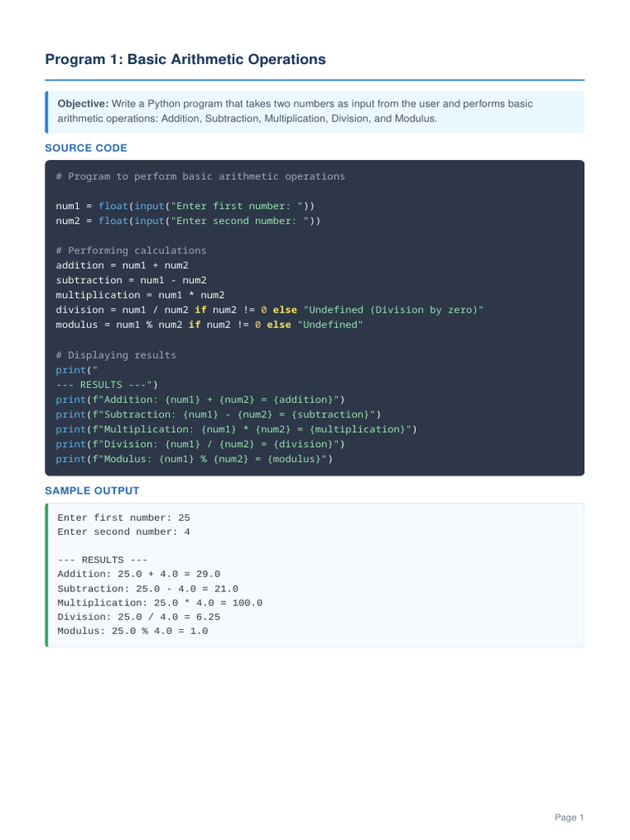This screenshot has height=840, width=630.
Task: Click the Displaying results comment
Action: (116, 354)
